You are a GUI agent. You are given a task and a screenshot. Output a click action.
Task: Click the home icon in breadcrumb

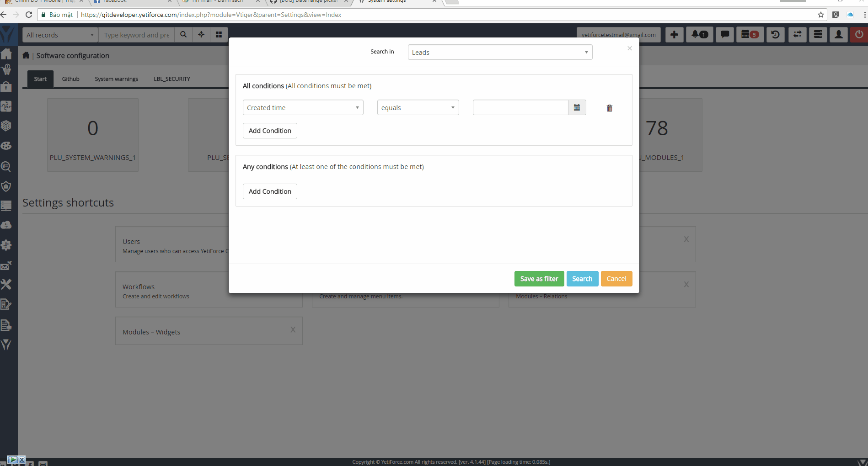pyautogui.click(x=26, y=55)
